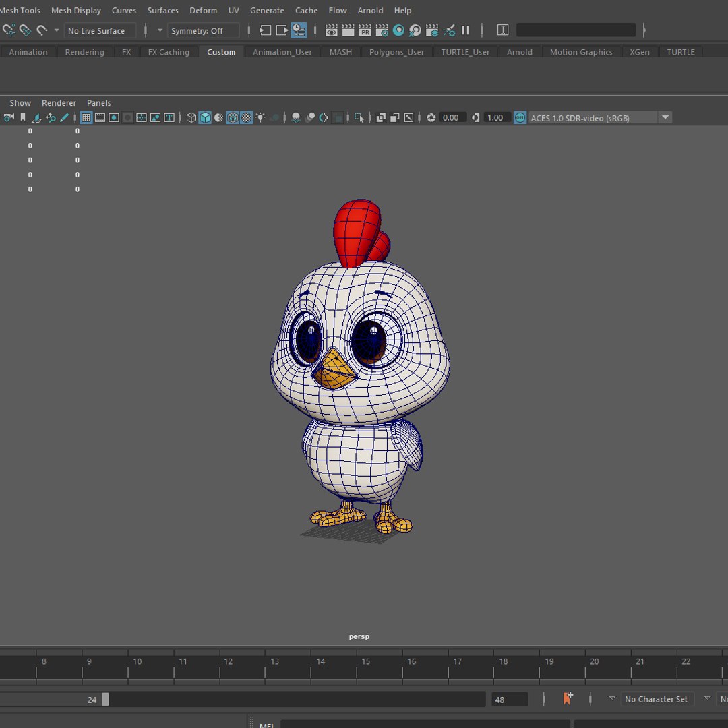Click the input line operations I-beam icon
The width and height of the screenshot is (728, 728).
tap(503, 30)
